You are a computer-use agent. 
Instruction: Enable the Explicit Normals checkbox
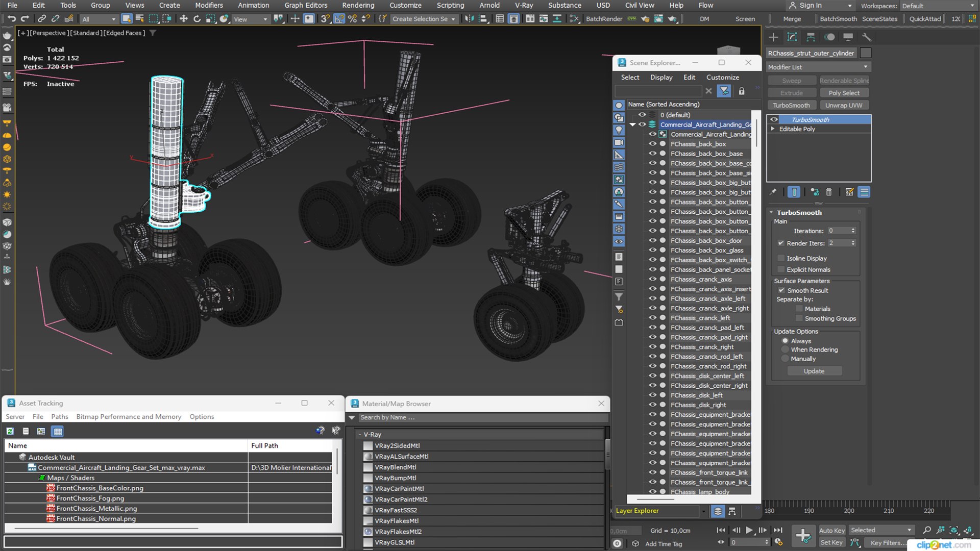point(781,269)
